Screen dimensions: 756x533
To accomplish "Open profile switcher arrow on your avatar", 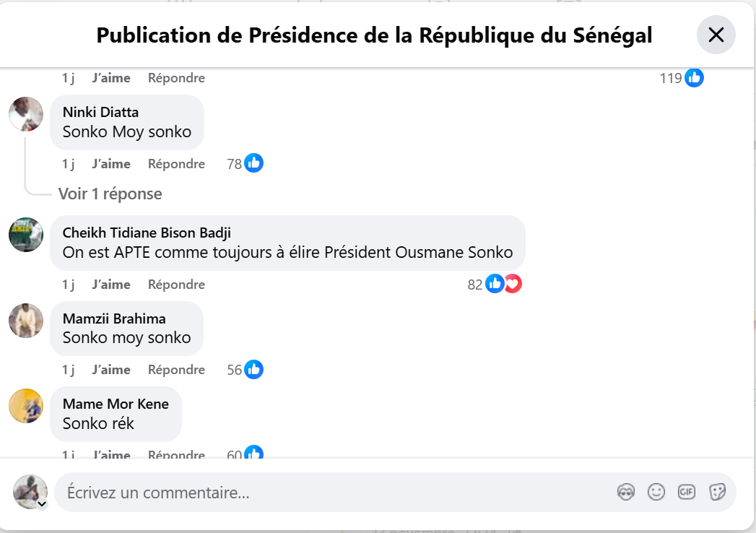I will 42,504.
